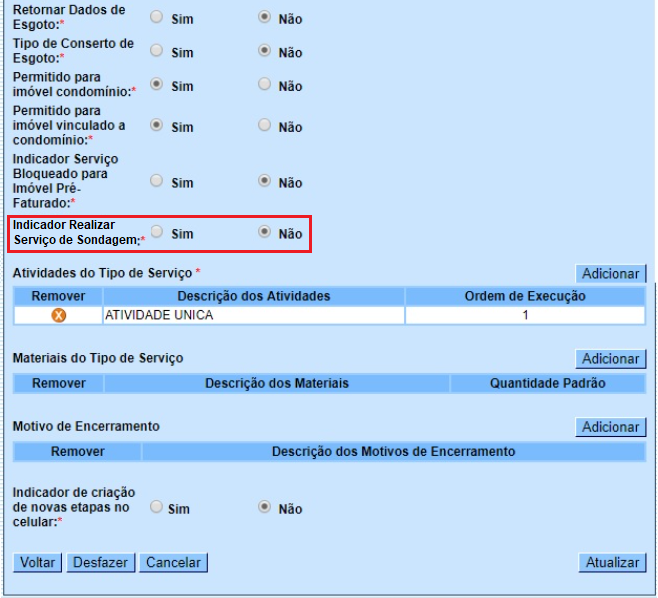Mark Sim for Realizar Serviço de Sondagem
Screen dimensions: 658x598
click(157, 232)
